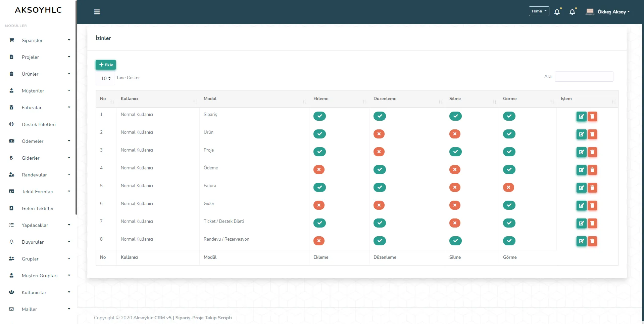The image size is (644, 324).
Task: Expand the Yapılacaklar submenu arrow
Action: tap(69, 225)
